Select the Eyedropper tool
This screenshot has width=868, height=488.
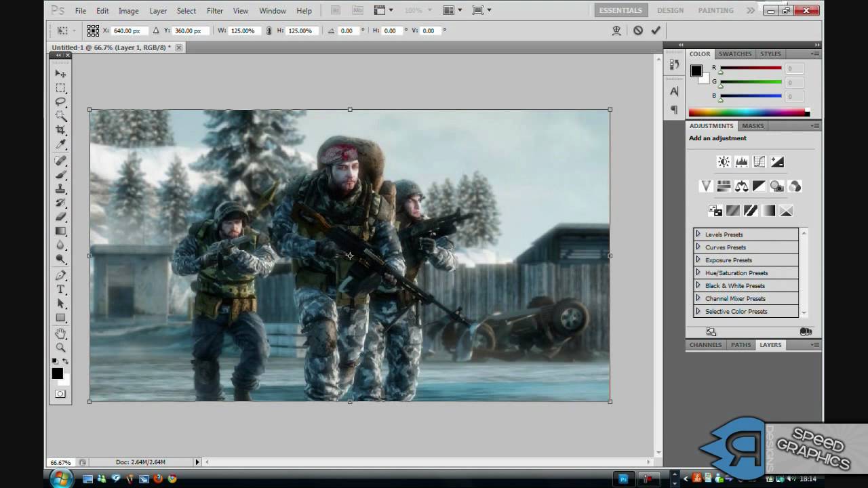pyautogui.click(x=60, y=144)
